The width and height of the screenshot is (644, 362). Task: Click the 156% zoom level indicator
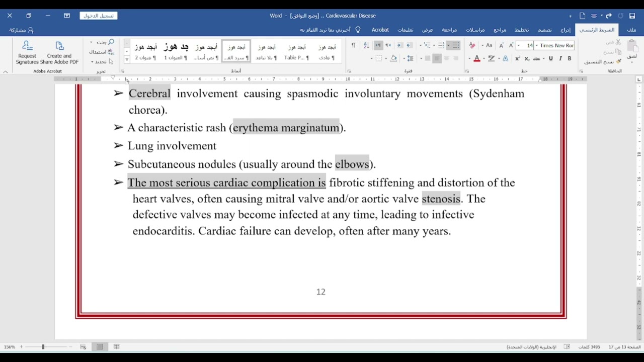9,347
